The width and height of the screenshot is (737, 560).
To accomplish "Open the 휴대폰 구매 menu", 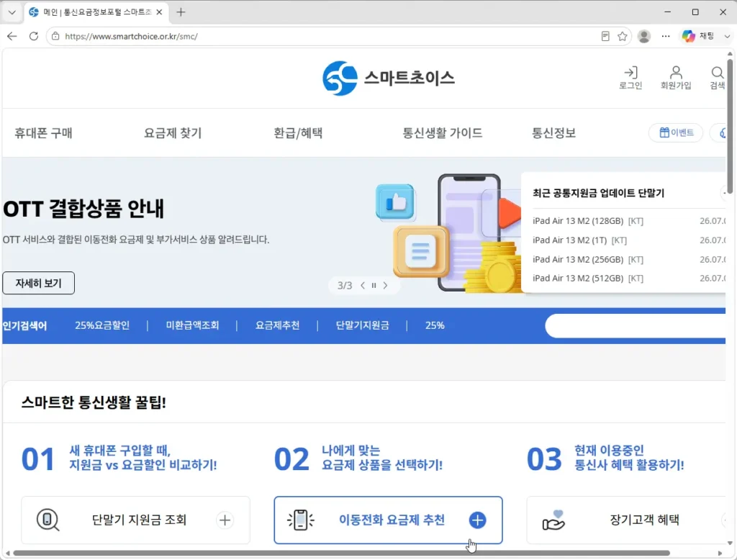I will [x=43, y=133].
